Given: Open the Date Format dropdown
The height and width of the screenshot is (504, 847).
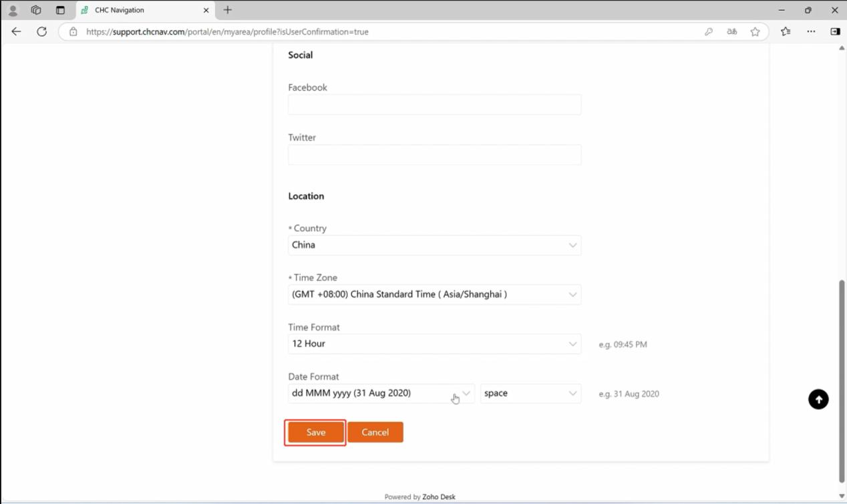Looking at the screenshot, I should pyautogui.click(x=381, y=393).
